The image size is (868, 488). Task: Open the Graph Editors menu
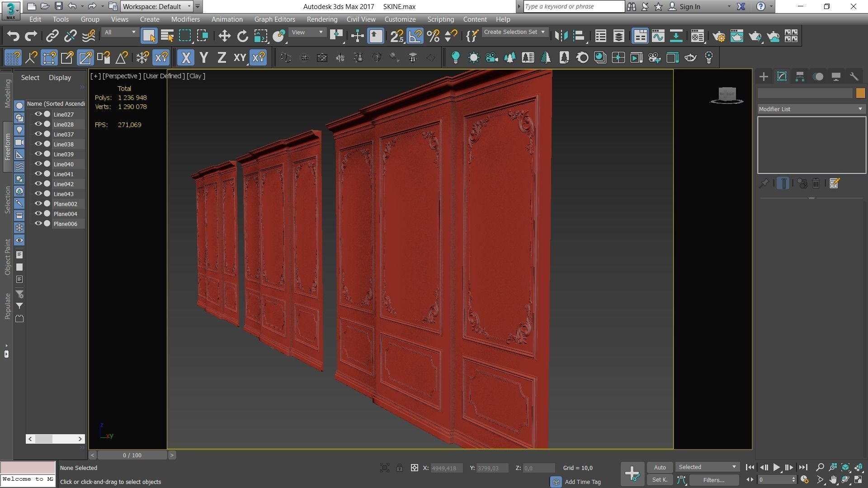(x=274, y=19)
